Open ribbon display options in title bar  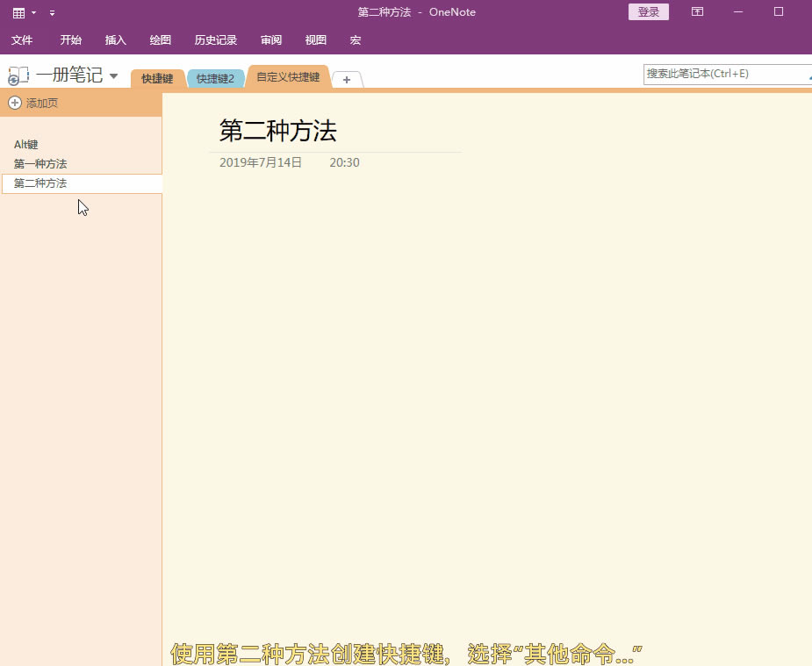click(697, 12)
